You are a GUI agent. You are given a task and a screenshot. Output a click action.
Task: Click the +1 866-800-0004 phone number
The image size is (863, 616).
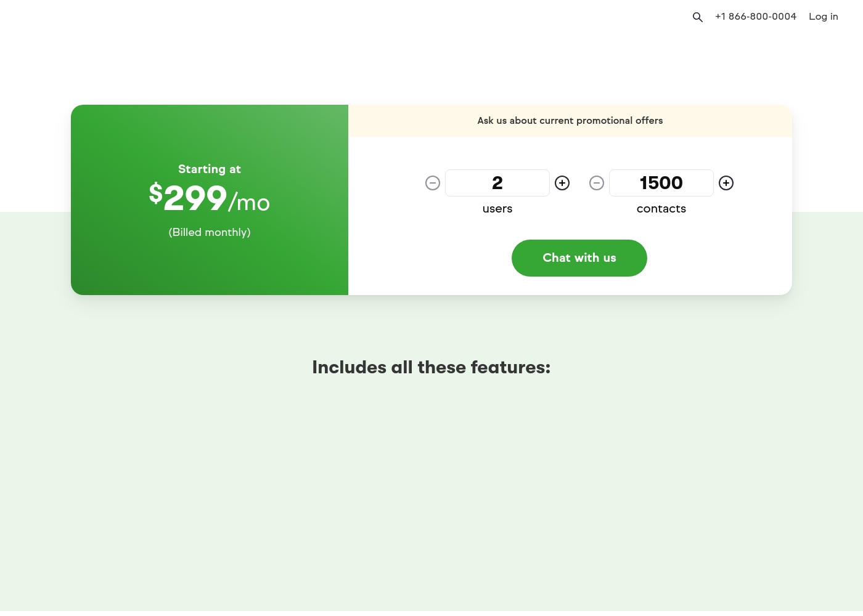[756, 17]
